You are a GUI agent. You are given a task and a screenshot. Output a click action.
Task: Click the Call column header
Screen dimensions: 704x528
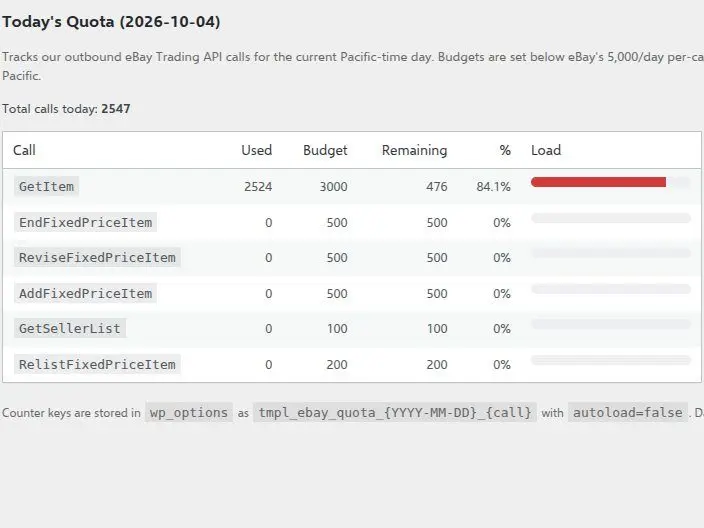(x=24, y=150)
